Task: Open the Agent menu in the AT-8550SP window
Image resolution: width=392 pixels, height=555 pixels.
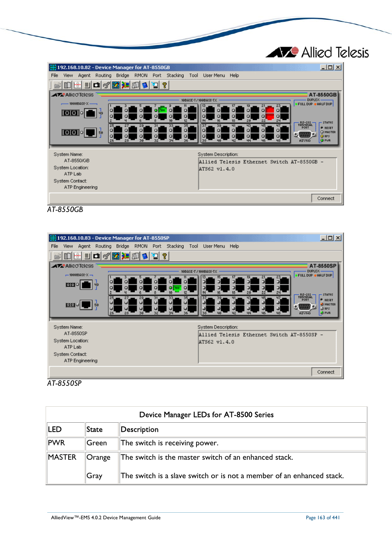Action: coord(84,246)
